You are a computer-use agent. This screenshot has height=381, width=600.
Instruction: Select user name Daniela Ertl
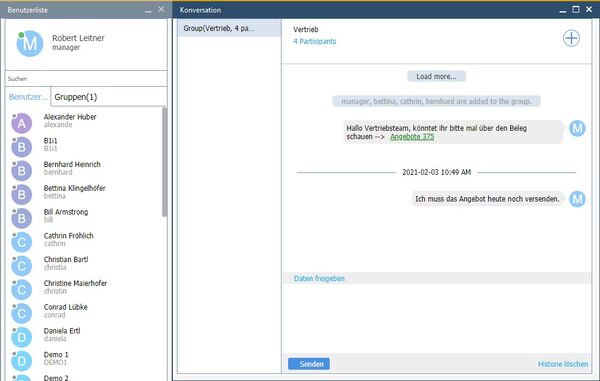pos(62,331)
